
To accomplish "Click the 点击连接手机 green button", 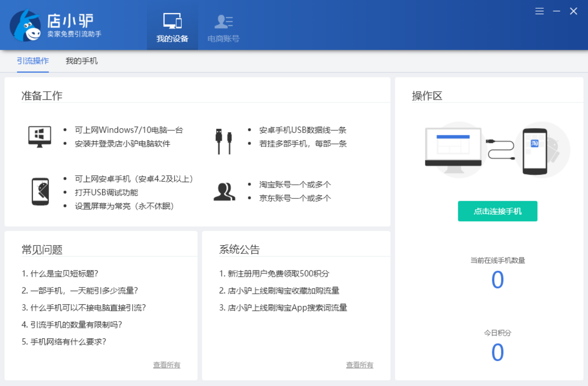I will click(497, 211).
